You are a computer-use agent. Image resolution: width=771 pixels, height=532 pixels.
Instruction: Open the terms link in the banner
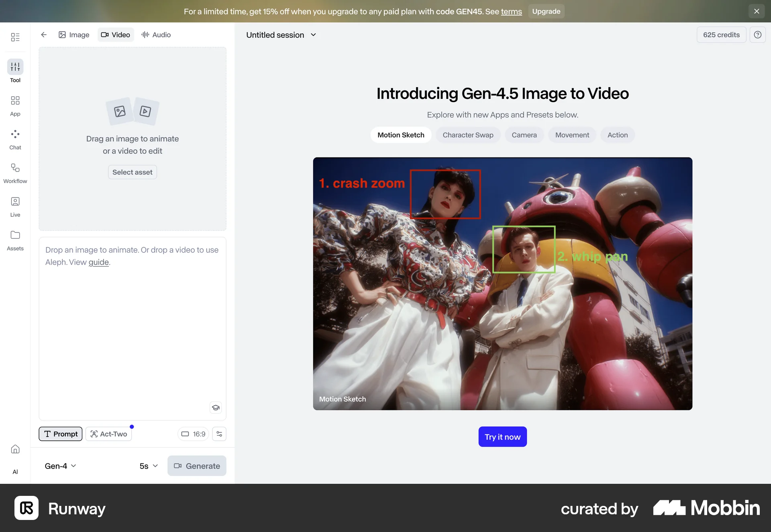(511, 12)
